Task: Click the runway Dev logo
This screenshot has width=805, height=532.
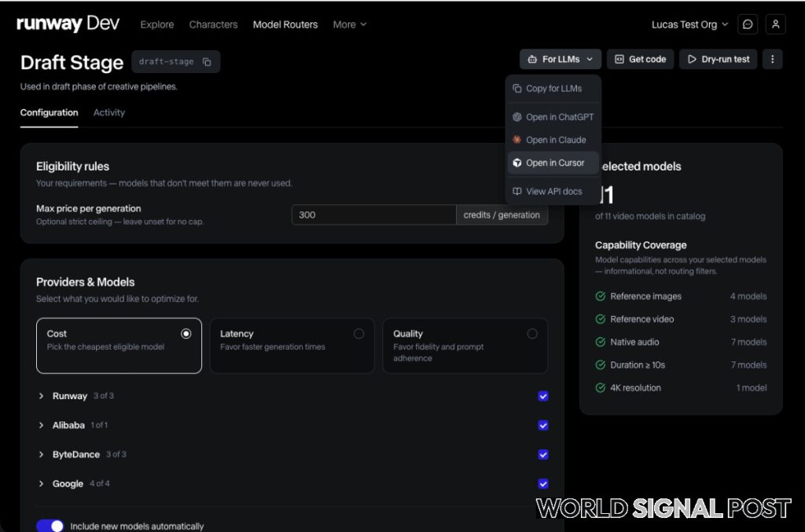Action: pos(68,24)
